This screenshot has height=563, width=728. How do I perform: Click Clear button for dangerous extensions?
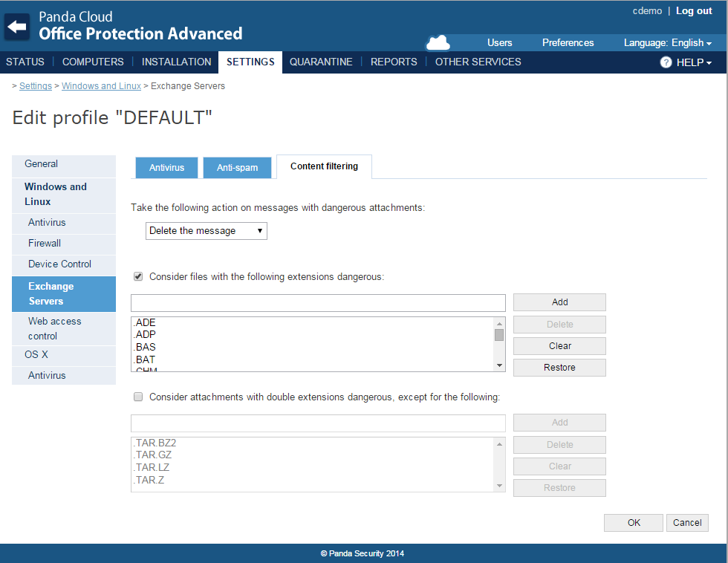(x=559, y=346)
